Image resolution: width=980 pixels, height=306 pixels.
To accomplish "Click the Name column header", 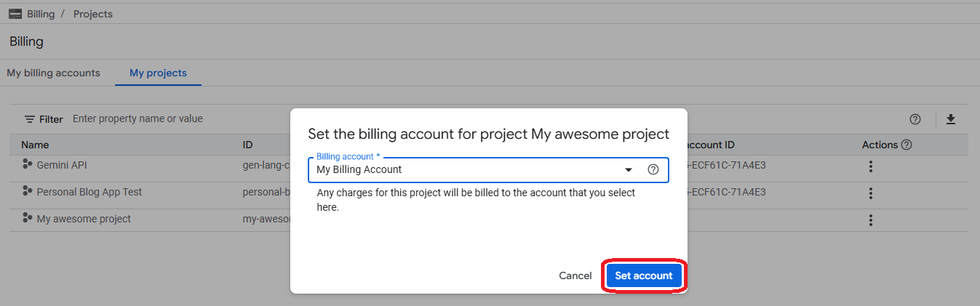I will (x=35, y=145).
